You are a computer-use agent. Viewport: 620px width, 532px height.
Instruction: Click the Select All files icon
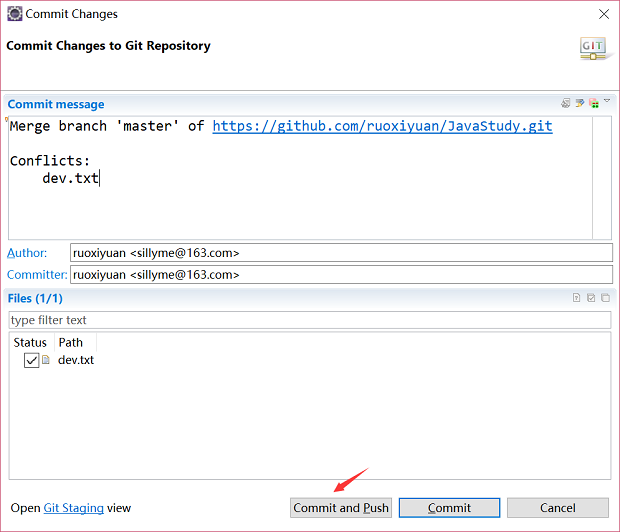point(591,297)
